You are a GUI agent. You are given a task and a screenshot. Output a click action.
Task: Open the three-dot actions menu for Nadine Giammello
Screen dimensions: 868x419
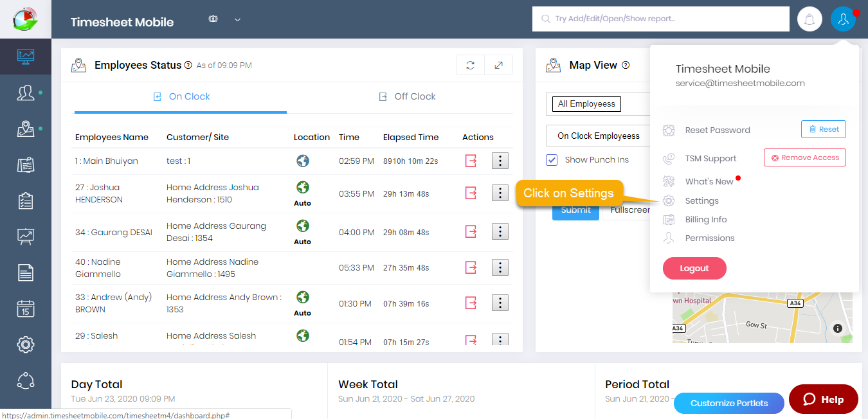[x=500, y=267]
